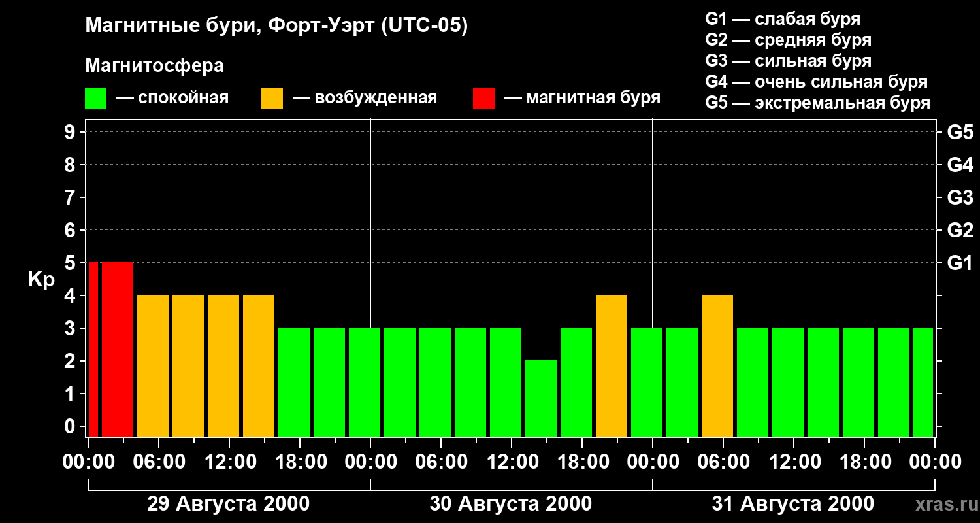Click the '30 Августа 2000' date label
The width and height of the screenshot is (980, 523).
(x=510, y=504)
